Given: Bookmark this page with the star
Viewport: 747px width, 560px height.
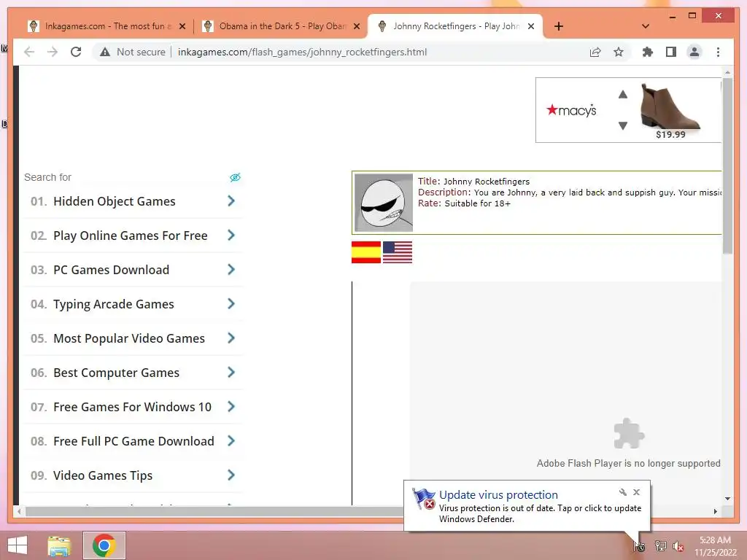Looking at the screenshot, I should [x=619, y=52].
